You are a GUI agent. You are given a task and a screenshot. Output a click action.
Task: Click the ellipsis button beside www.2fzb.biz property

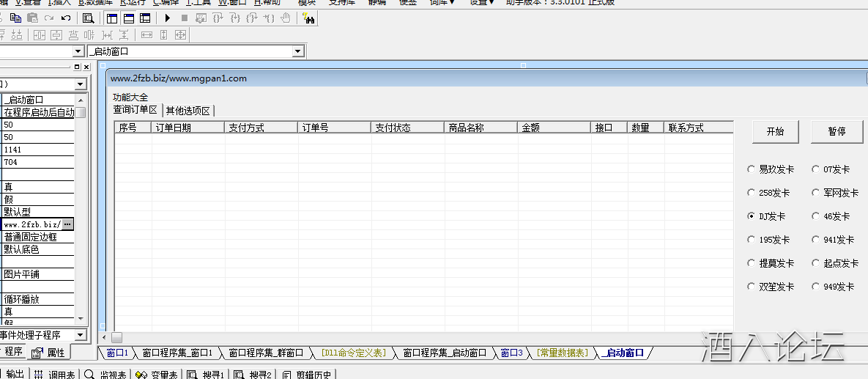click(67, 224)
